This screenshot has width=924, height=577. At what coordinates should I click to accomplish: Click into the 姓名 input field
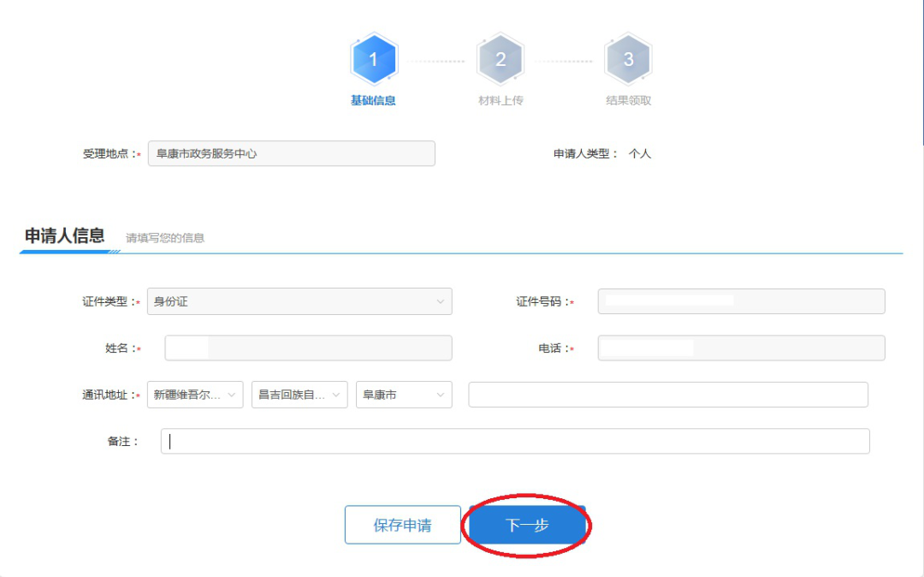click(308, 348)
